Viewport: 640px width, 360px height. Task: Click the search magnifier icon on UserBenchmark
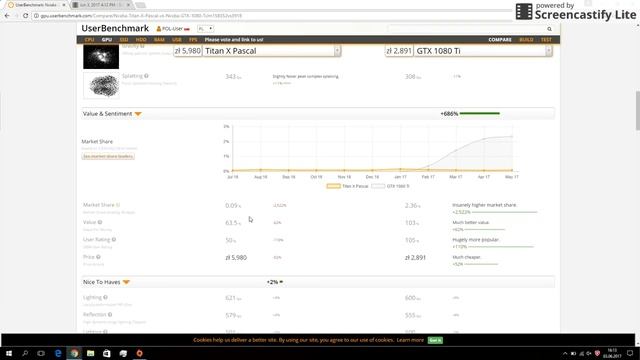pos(549,29)
